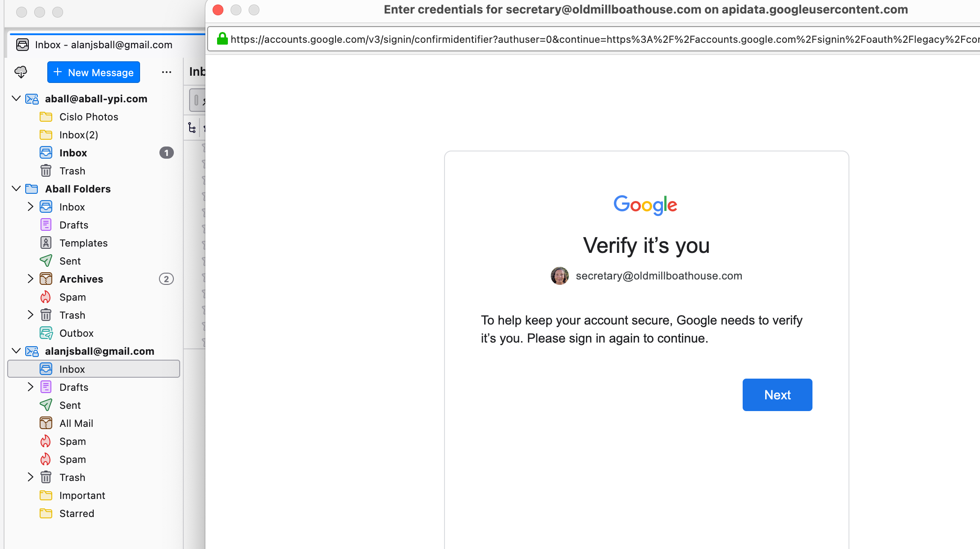Click the secretary account profile avatar
980x549 pixels.
(x=559, y=276)
